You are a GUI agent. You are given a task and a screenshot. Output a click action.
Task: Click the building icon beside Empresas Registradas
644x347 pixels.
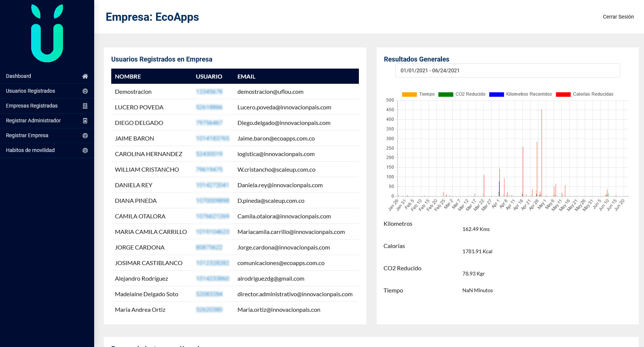85,106
